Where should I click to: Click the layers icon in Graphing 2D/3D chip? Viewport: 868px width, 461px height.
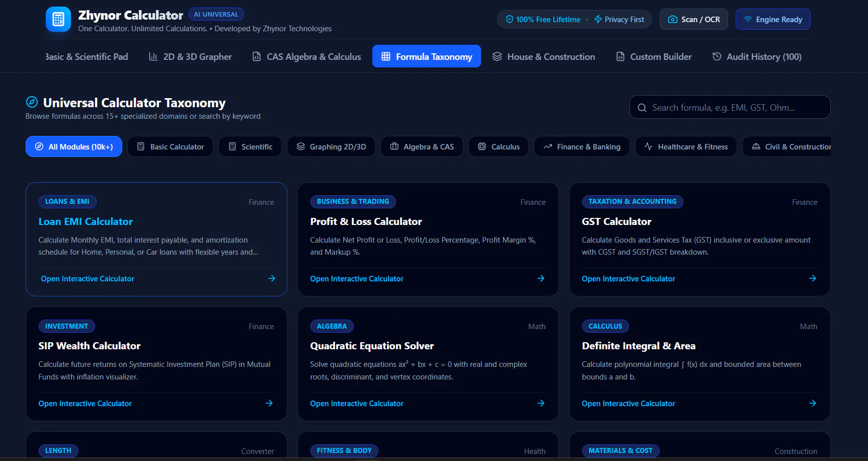[x=301, y=146]
